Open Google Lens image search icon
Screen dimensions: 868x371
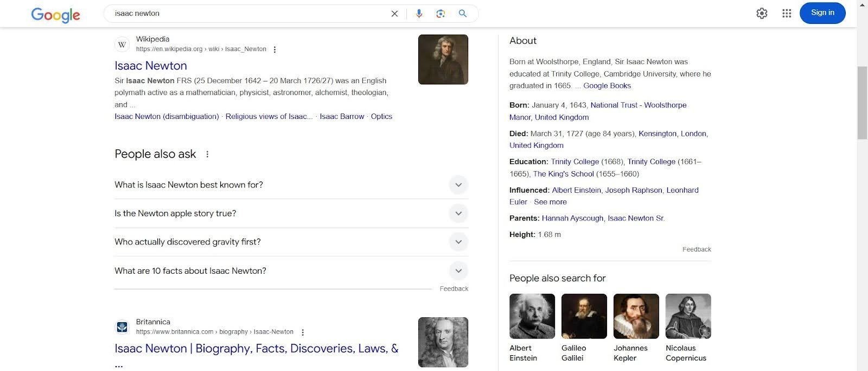point(441,14)
